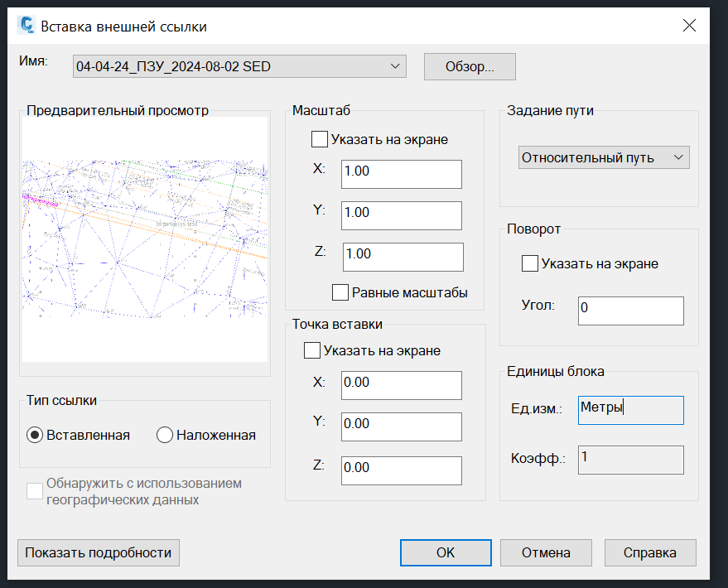Click the Имя label text
Viewport: 728px width, 588px height.
[33, 60]
